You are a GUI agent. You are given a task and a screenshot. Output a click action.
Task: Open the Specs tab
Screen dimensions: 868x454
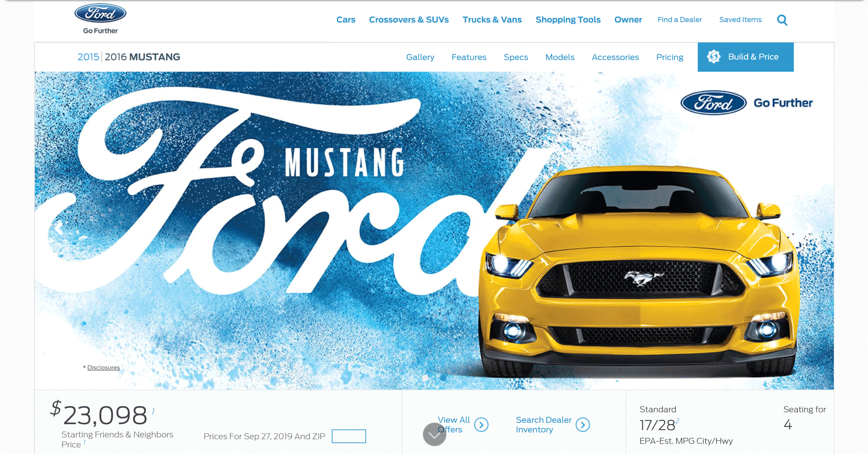pyautogui.click(x=516, y=57)
